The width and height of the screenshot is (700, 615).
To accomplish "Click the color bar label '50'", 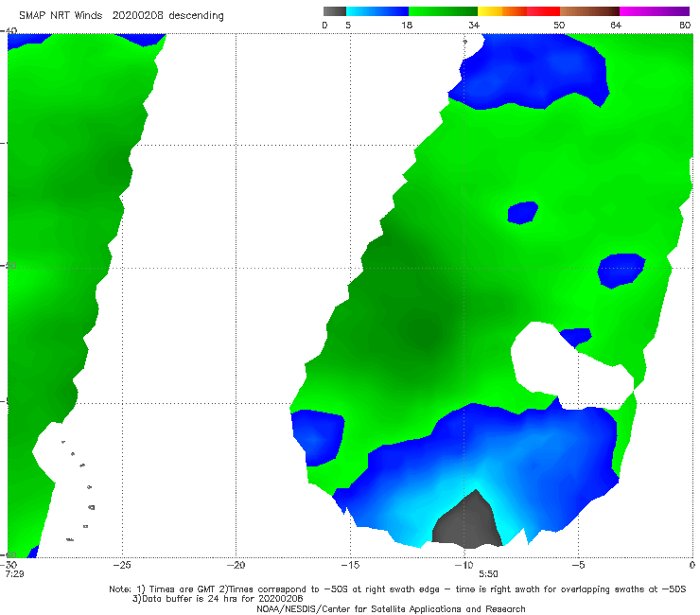I will pyautogui.click(x=559, y=25).
